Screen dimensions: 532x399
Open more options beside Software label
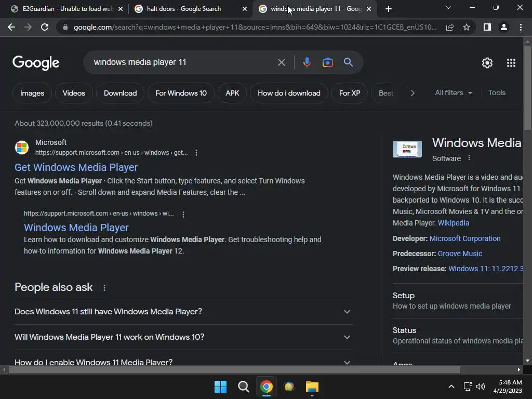click(469, 158)
